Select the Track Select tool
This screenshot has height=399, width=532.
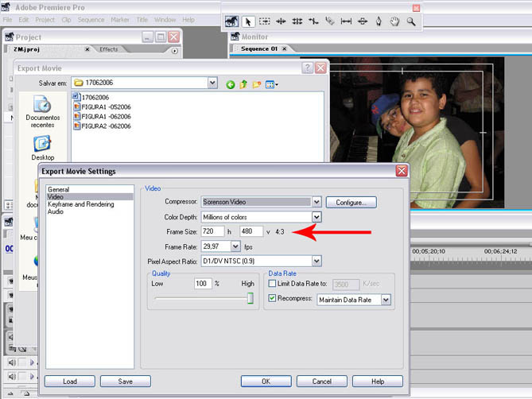265,22
